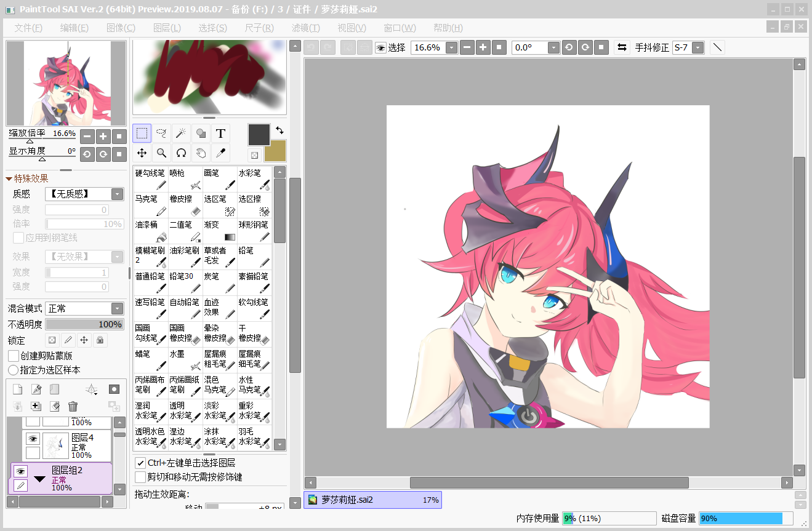Open the 混合模式 blend mode dropdown
Image resolution: width=812 pixels, height=531 pixels.
[x=117, y=308]
